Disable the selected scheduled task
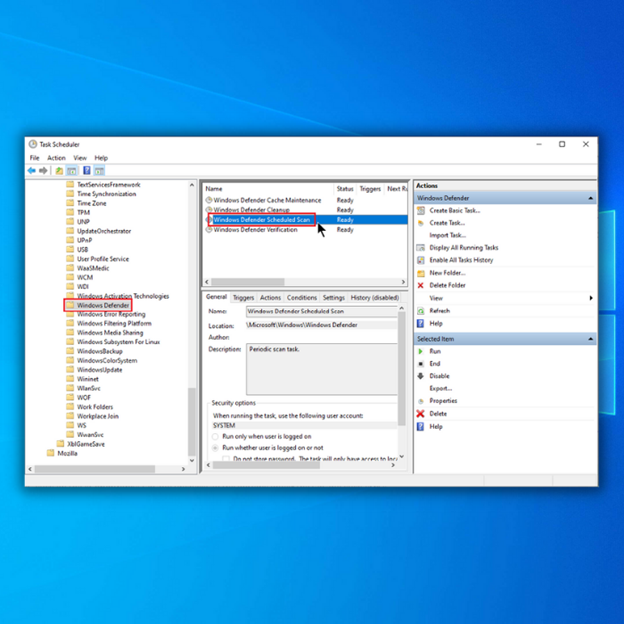The height and width of the screenshot is (624, 624). pos(439,376)
